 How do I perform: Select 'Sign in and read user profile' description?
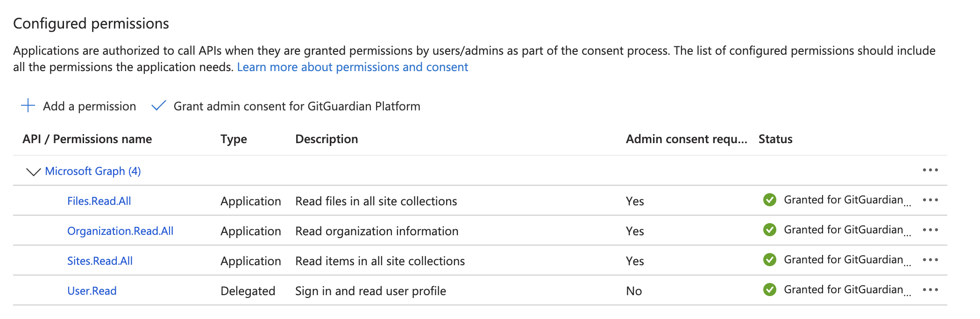370,291
